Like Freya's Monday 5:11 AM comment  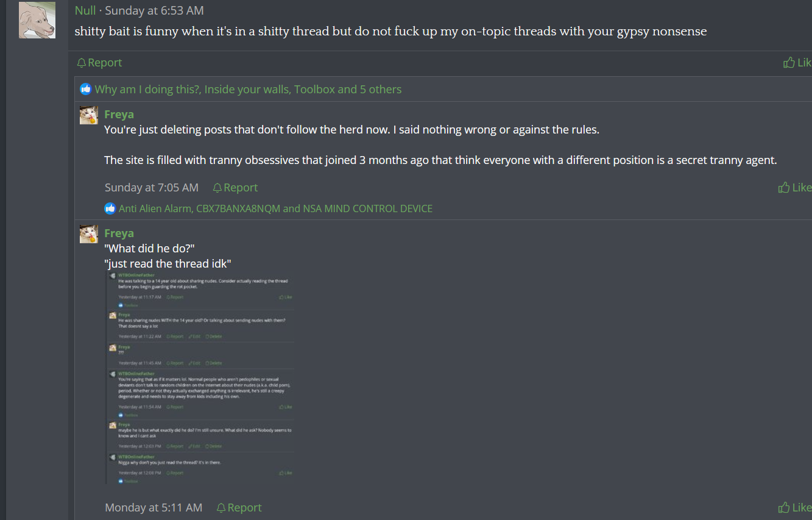(x=794, y=508)
